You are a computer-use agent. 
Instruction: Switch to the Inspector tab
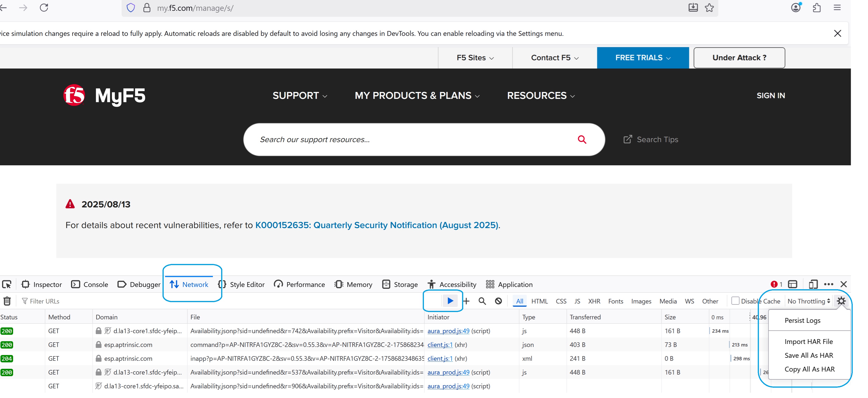[41, 284]
